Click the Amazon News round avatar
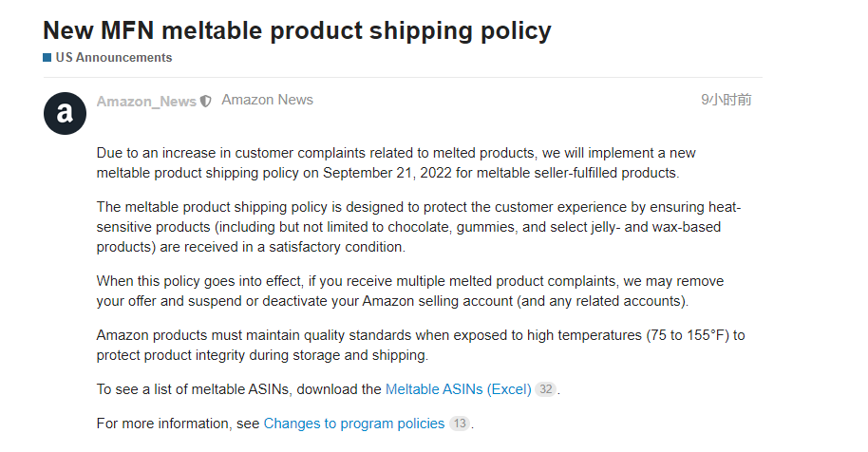The image size is (868, 452). 65,115
